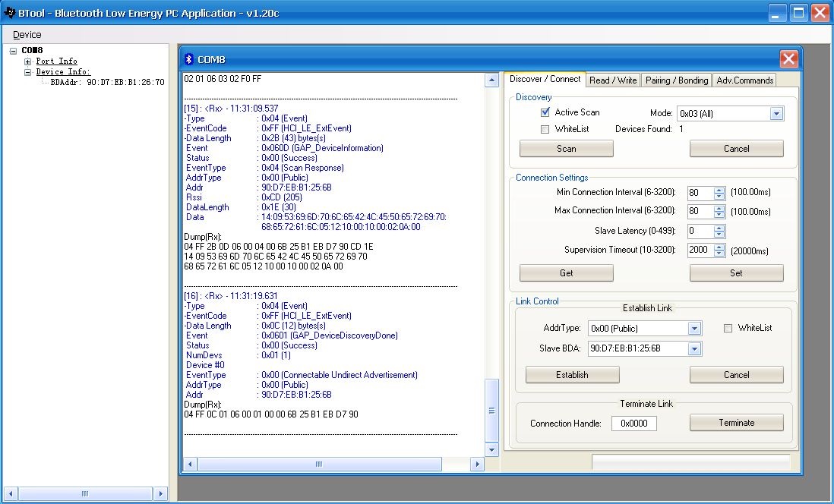Open the Adv.Commands tab
834x504 pixels.
point(744,80)
